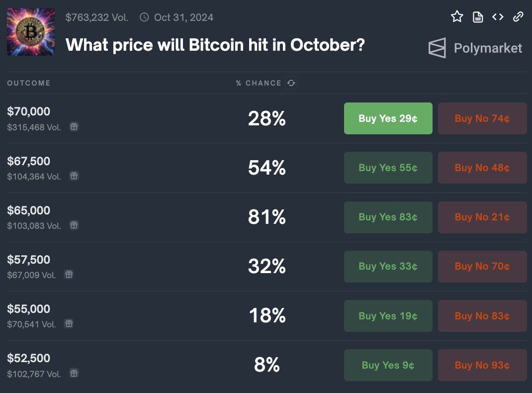
Task: Click the Bitcoin market thumbnail image
Action: coord(31,32)
